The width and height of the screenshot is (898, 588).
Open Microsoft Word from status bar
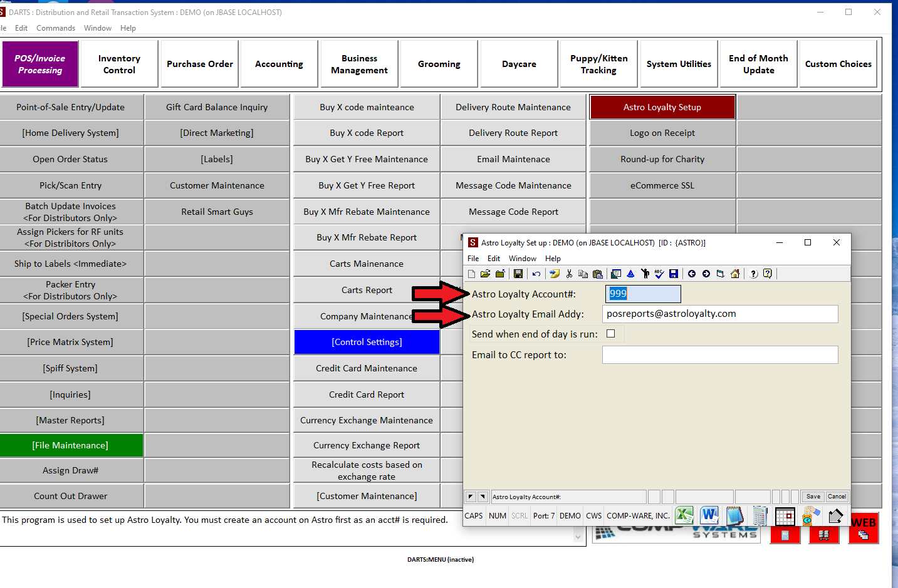[709, 515]
